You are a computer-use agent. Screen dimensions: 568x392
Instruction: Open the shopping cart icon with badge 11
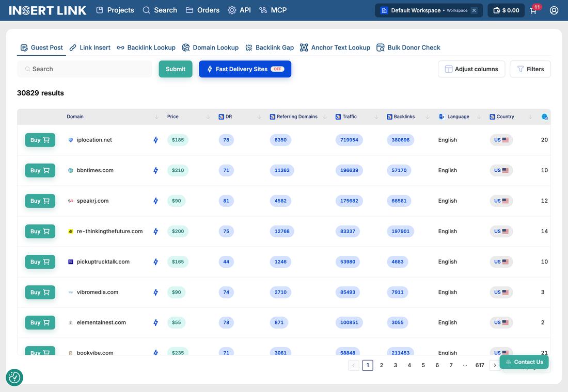(534, 9)
